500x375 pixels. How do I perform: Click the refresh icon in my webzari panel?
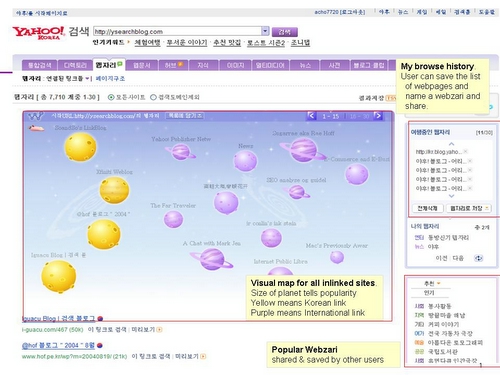[x=478, y=258]
